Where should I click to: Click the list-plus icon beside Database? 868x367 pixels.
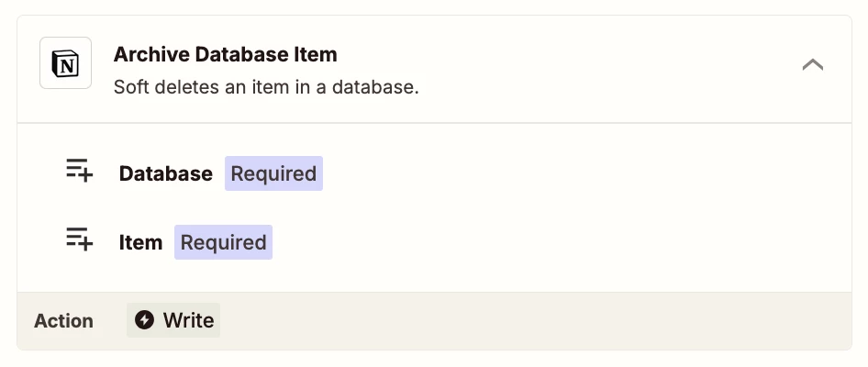click(x=79, y=170)
